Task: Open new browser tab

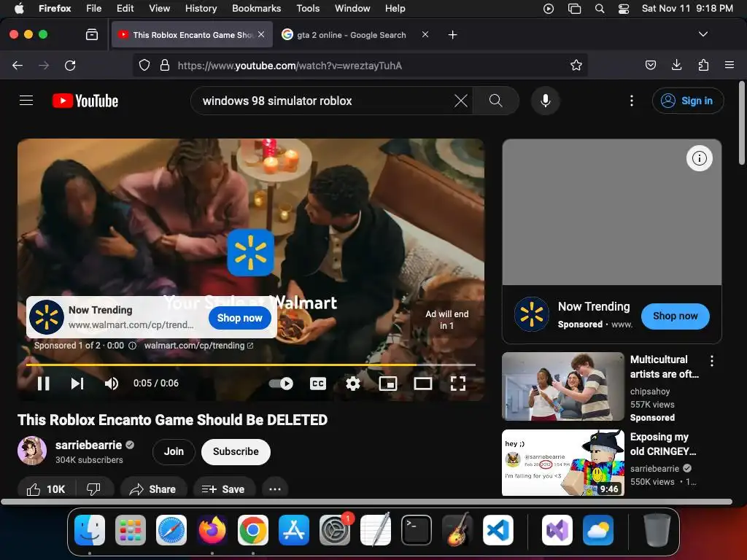Action: coord(452,35)
